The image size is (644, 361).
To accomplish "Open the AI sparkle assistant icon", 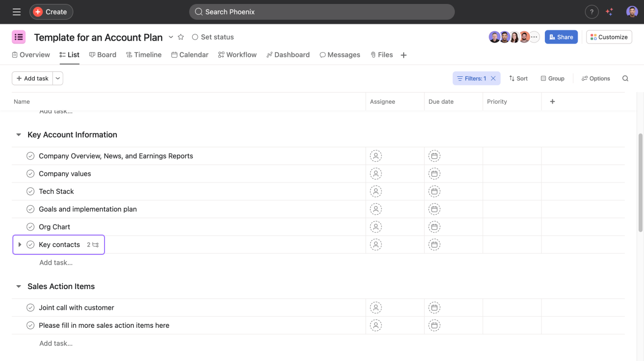I will pos(609,12).
